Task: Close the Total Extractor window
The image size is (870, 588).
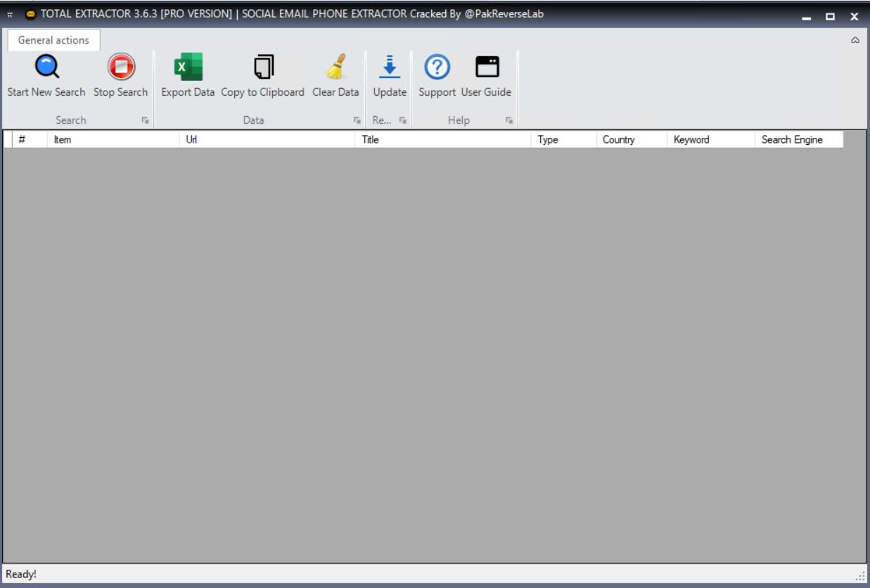Action: click(855, 16)
